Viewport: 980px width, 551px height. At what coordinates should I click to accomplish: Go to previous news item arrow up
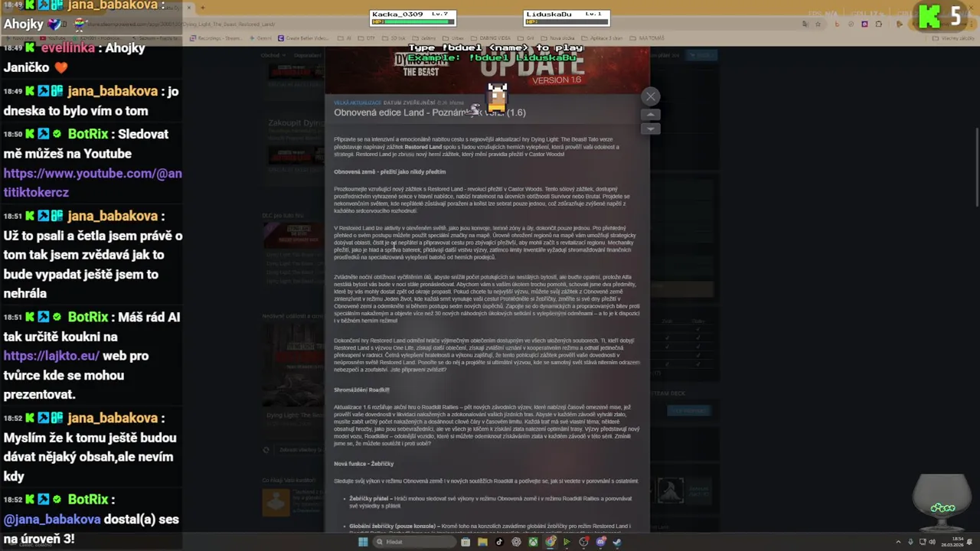pyautogui.click(x=650, y=115)
